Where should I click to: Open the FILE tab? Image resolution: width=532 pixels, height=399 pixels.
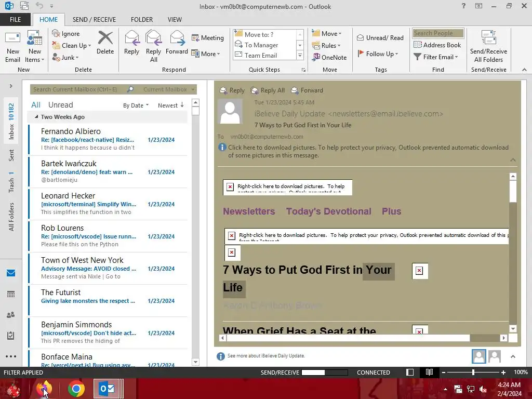pyautogui.click(x=15, y=20)
